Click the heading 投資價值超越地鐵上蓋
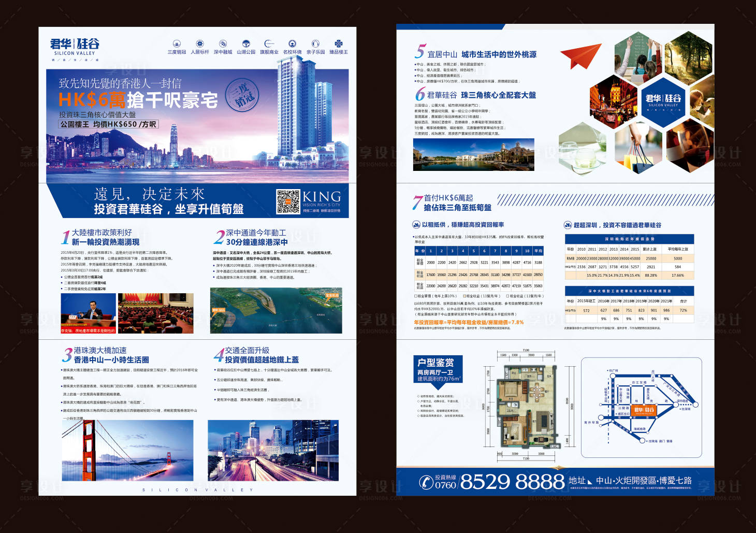Viewport: 756px width, 533px height. [261, 359]
